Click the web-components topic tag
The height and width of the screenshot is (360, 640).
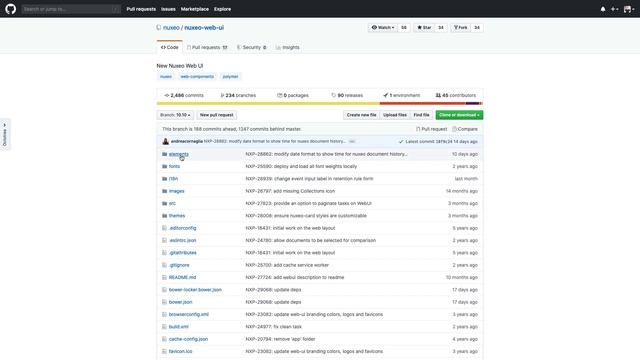pyautogui.click(x=197, y=76)
